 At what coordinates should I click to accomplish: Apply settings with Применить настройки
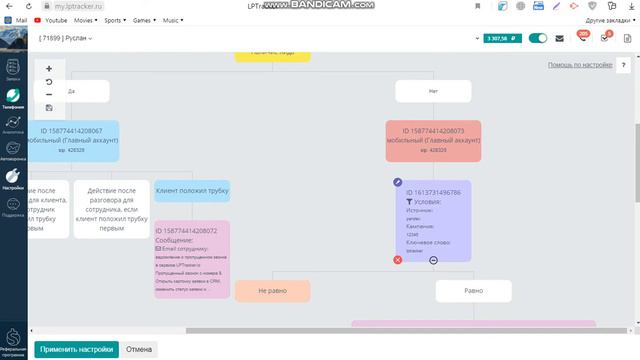click(76, 349)
